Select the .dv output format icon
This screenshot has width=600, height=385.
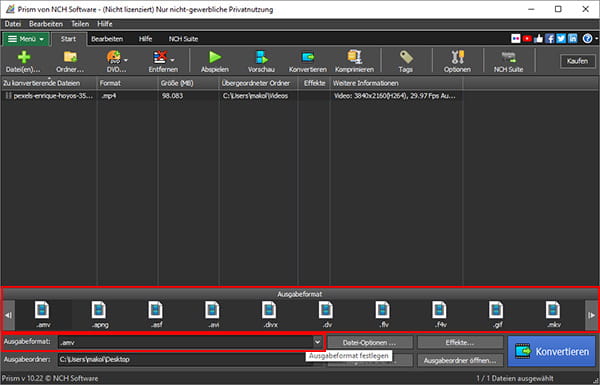pyautogui.click(x=326, y=315)
